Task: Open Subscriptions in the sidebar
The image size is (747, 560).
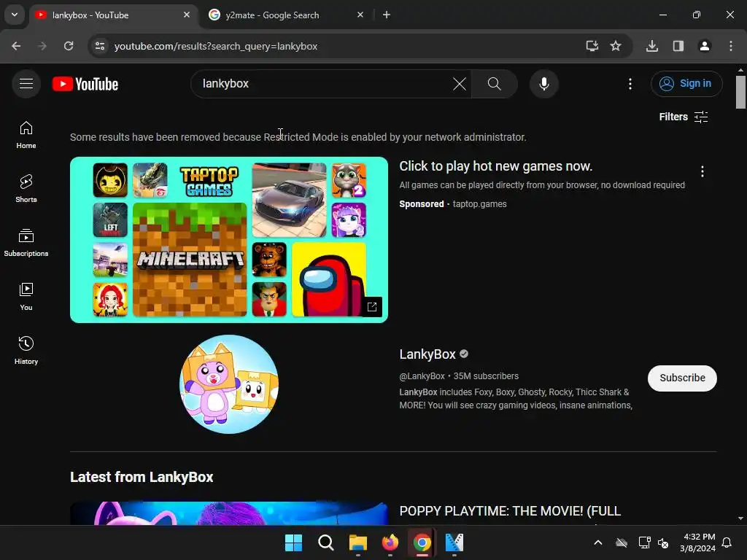Action: [x=26, y=242]
